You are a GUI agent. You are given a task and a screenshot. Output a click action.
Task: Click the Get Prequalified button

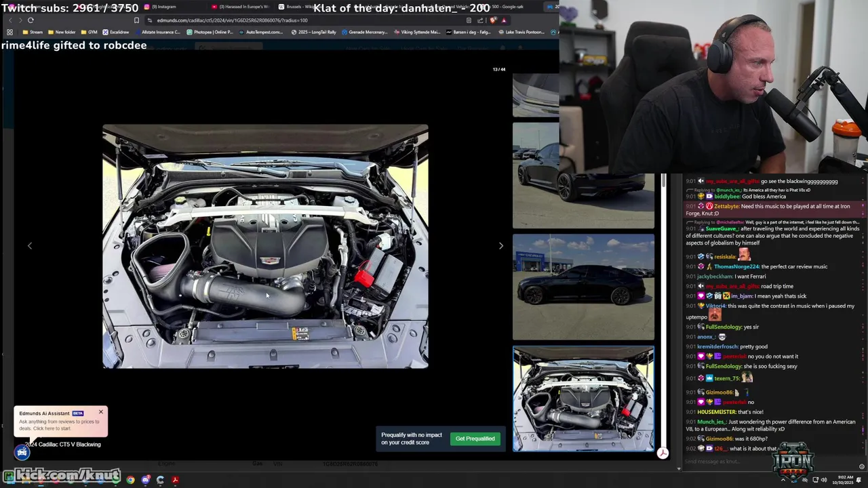pos(475,439)
